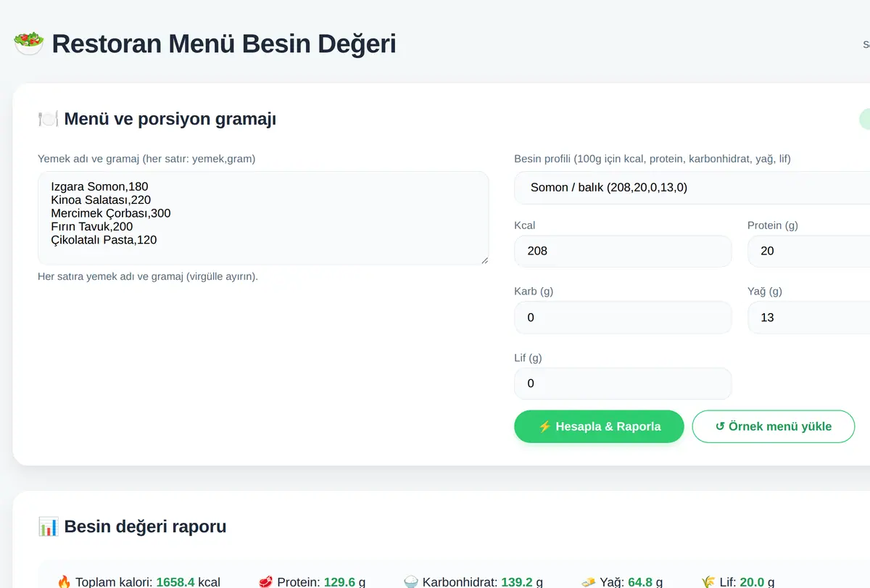This screenshot has width=870, height=588.
Task: Click the line Izgara Somon,180
Action: click(99, 186)
